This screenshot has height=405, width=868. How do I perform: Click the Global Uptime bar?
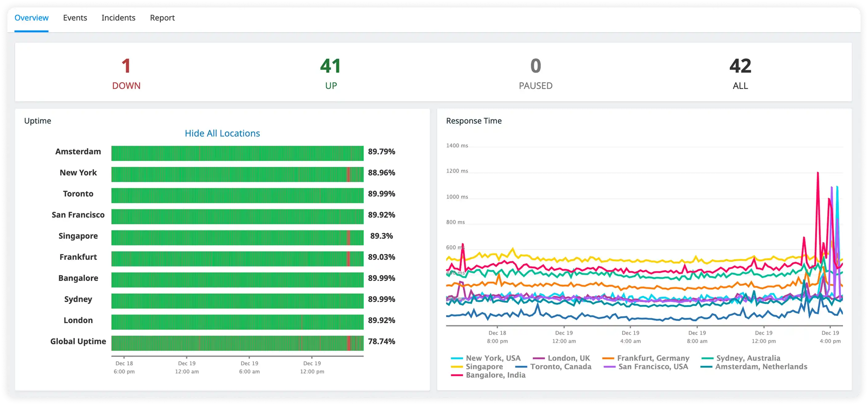pos(237,343)
